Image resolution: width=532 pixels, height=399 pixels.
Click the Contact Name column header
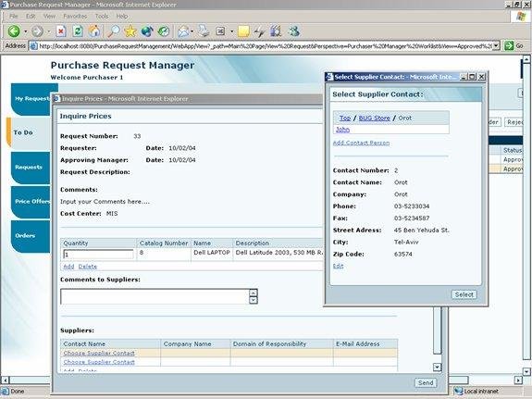pyautogui.click(x=110, y=344)
